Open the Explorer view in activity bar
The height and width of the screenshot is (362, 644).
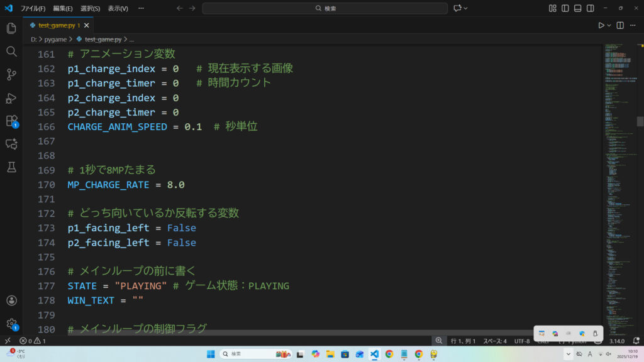11,28
